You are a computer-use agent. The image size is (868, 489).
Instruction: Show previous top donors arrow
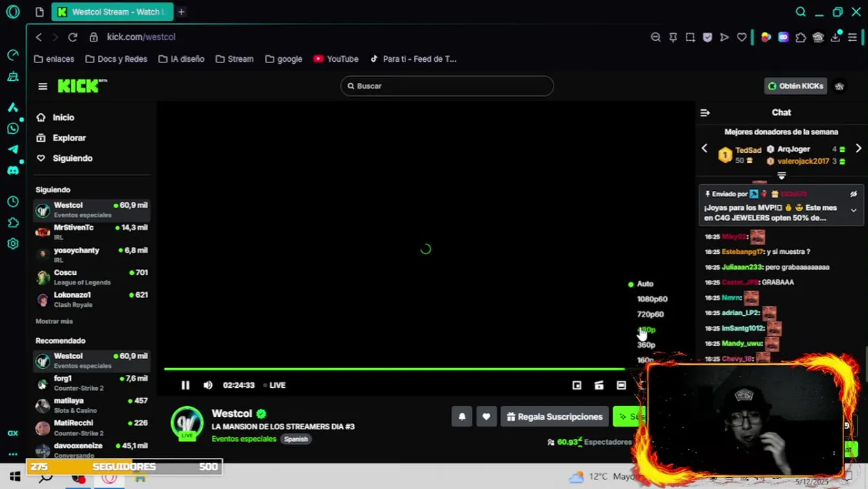(704, 149)
